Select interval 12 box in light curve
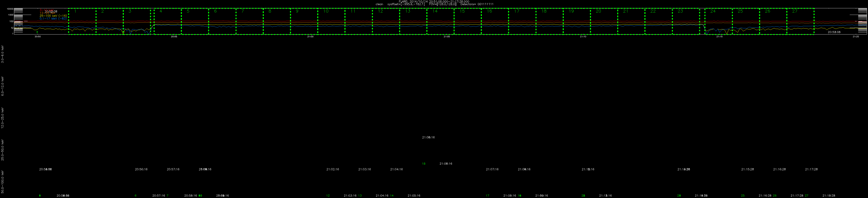The height and width of the screenshot is (198, 868). click(x=386, y=21)
